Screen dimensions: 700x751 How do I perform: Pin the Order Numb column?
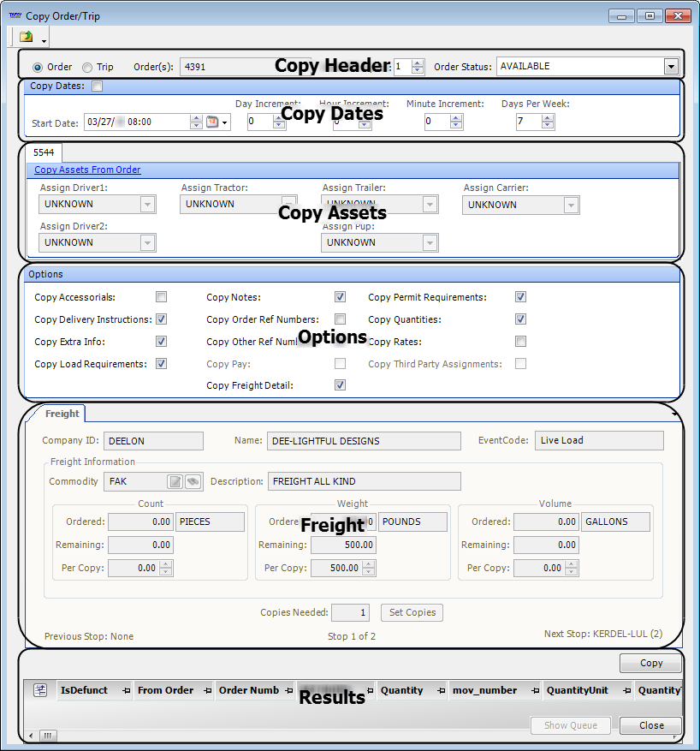click(289, 691)
